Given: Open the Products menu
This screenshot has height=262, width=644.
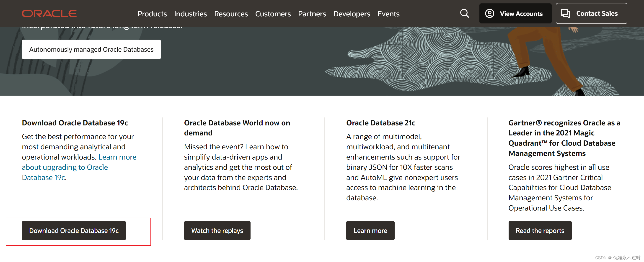Looking at the screenshot, I should tap(152, 14).
